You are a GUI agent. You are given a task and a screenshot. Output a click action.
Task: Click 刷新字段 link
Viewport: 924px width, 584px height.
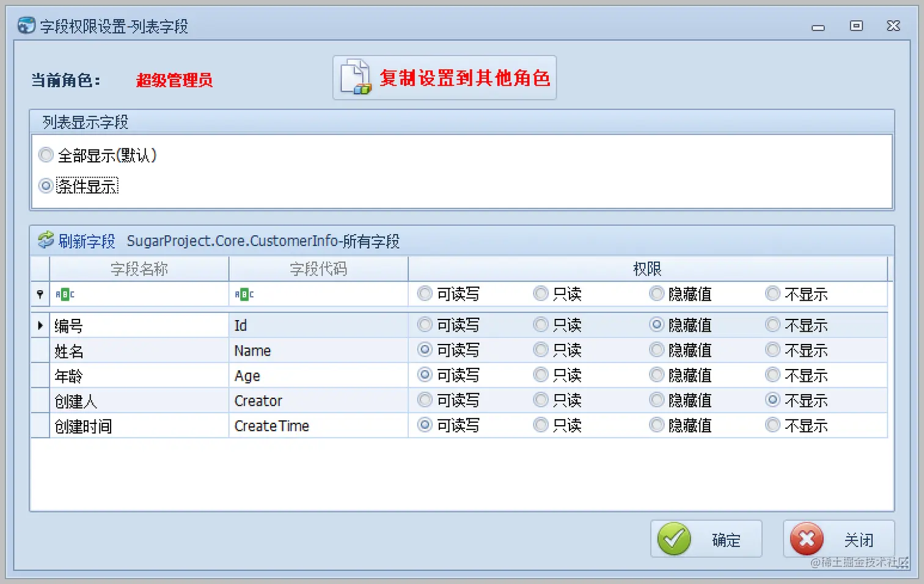click(x=87, y=241)
